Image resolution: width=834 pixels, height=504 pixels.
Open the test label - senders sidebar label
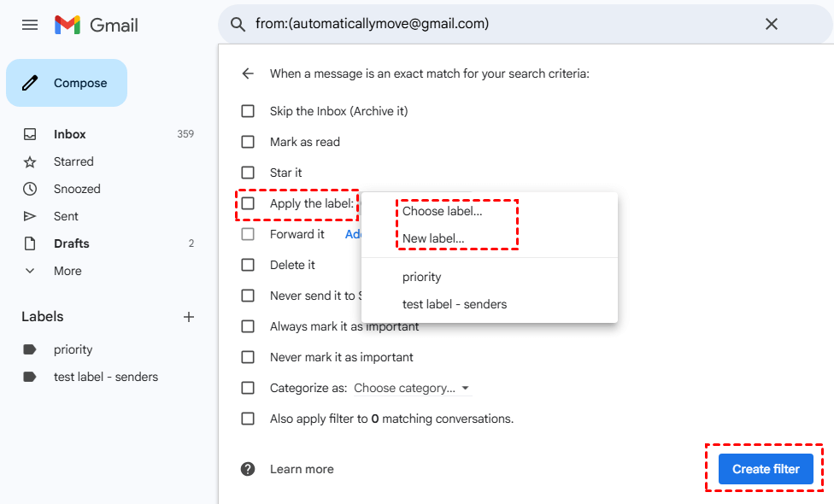106,377
